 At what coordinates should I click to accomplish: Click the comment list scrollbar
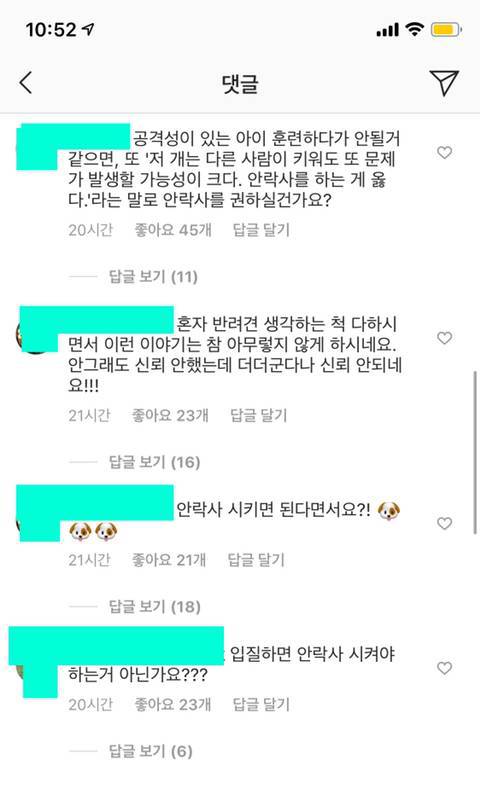tap(475, 452)
